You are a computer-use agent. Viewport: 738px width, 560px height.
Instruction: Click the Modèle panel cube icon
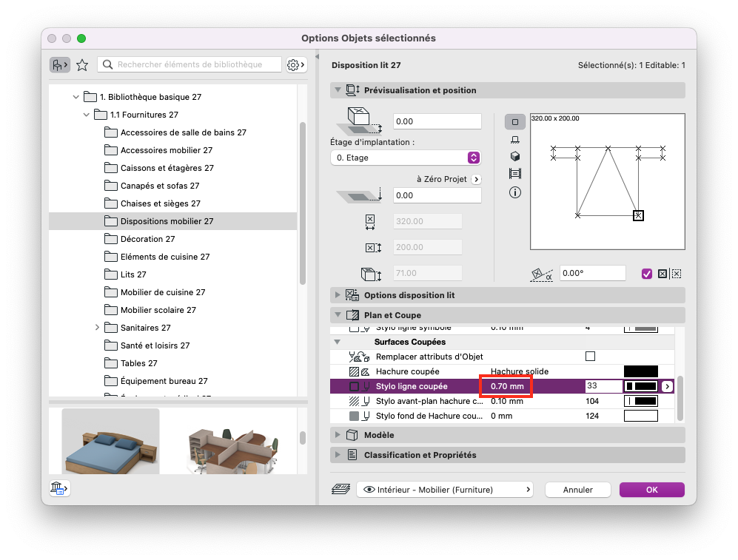(352, 435)
